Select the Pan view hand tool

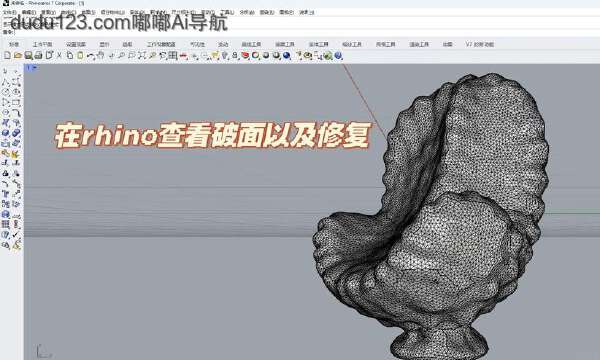101,56
